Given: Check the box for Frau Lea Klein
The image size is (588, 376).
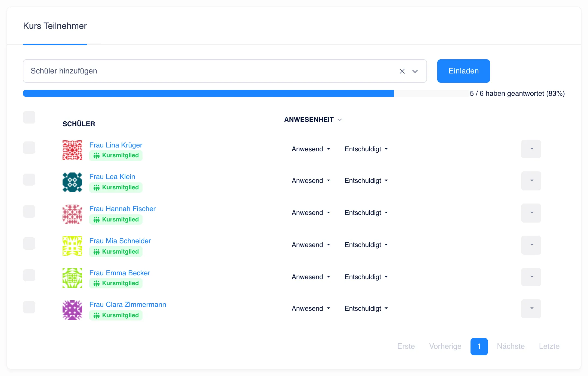Looking at the screenshot, I should (29, 180).
